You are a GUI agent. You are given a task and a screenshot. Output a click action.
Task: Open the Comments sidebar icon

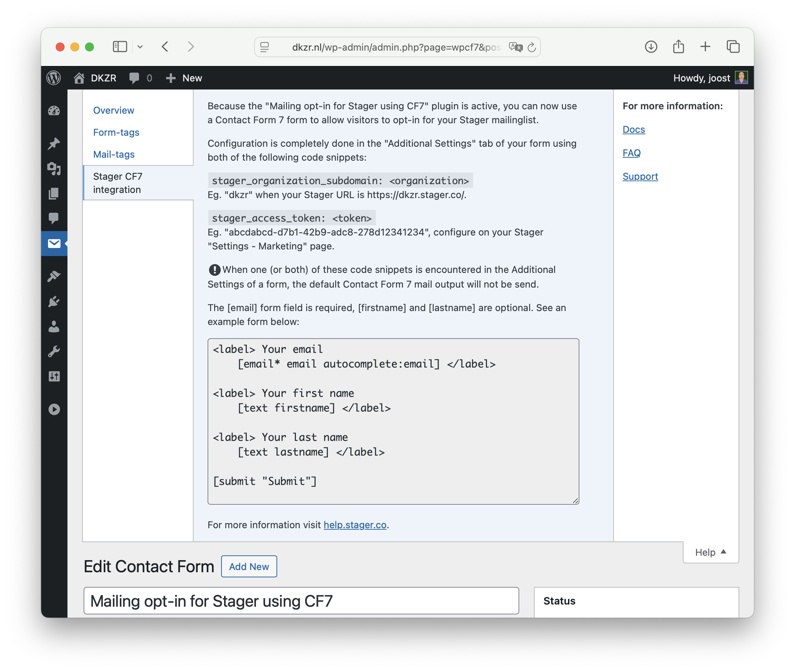click(x=54, y=218)
